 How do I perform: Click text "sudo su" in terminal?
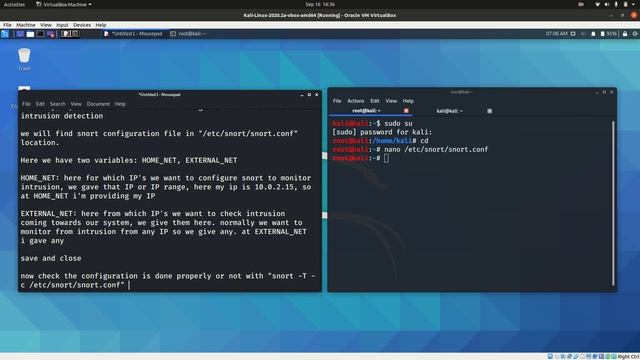(398, 123)
